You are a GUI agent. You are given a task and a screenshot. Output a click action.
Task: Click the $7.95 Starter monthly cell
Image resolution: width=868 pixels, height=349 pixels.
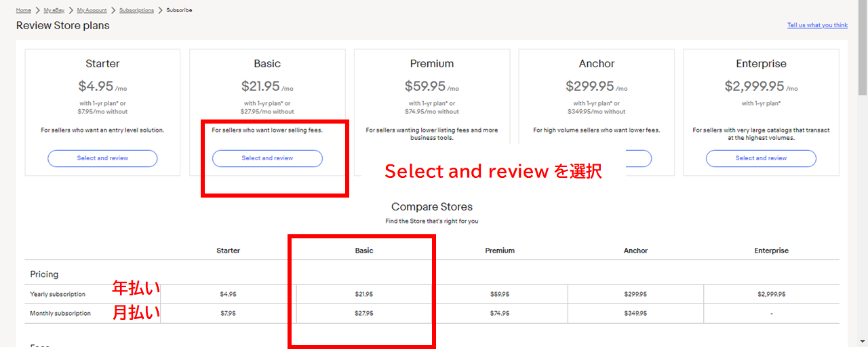pyautogui.click(x=228, y=314)
